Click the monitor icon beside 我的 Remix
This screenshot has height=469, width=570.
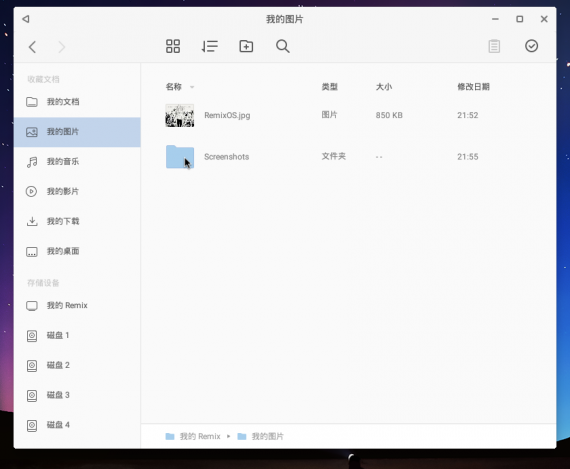pyautogui.click(x=32, y=306)
